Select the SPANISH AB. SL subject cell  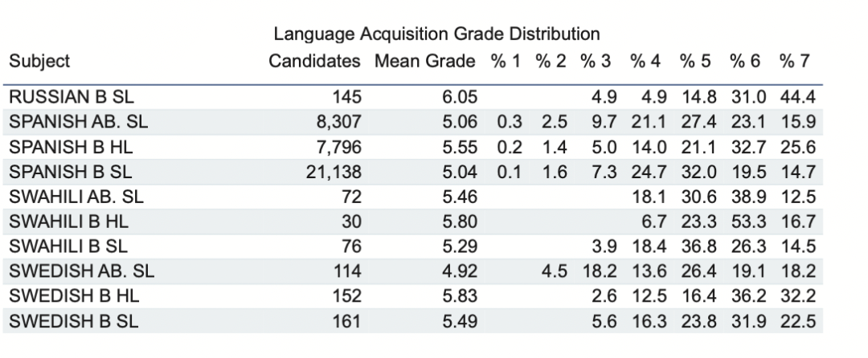[79, 121]
